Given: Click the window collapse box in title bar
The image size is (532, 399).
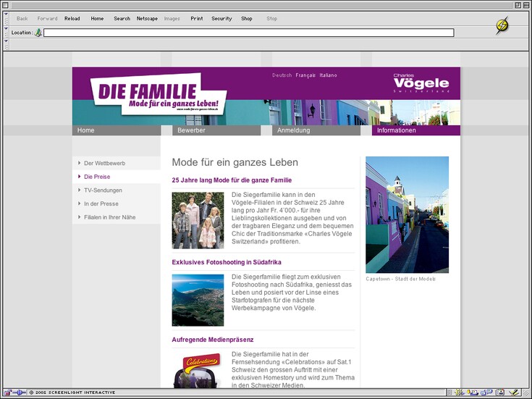Looking at the screenshot, I should [526, 5].
